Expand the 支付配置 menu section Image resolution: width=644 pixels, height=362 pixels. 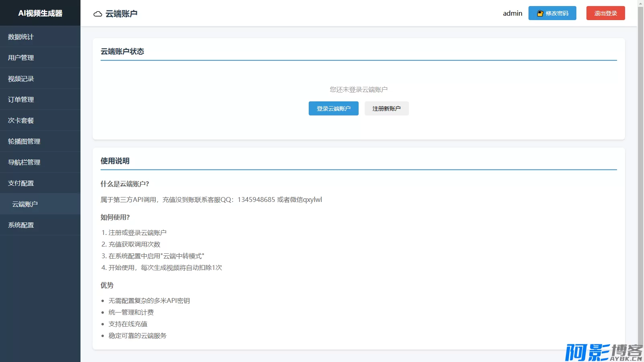tap(21, 183)
